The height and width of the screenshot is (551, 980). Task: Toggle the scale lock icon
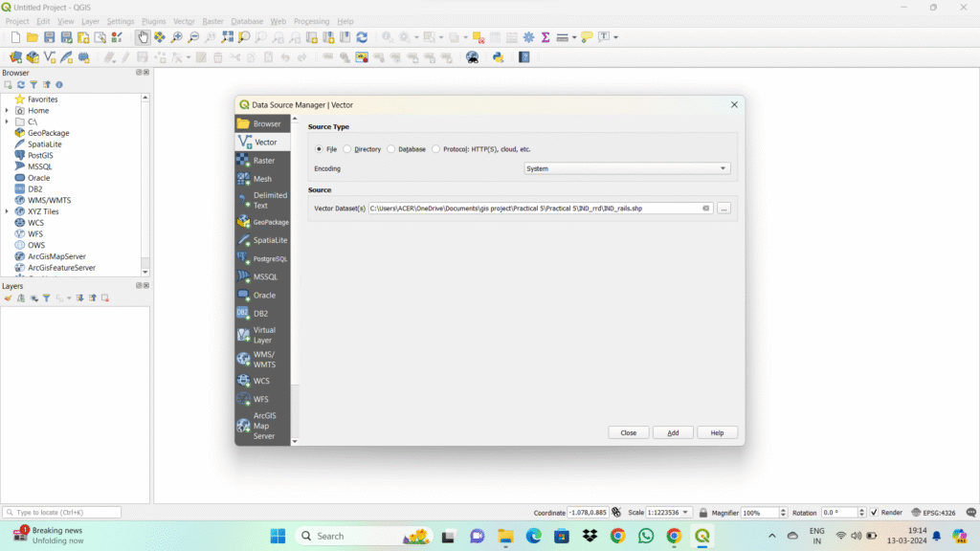[x=703, y=513]
